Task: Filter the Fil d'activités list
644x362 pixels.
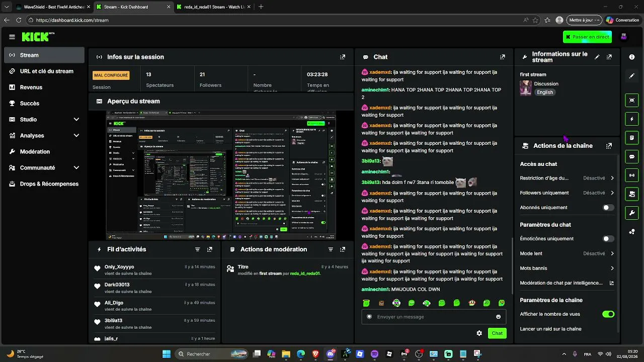Action: (198, 249)
